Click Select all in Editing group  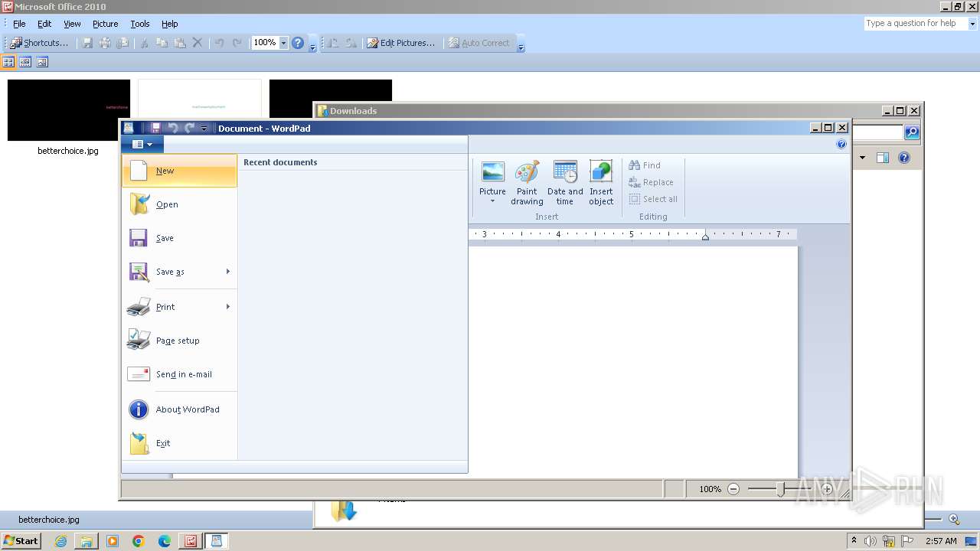[653, 199]
